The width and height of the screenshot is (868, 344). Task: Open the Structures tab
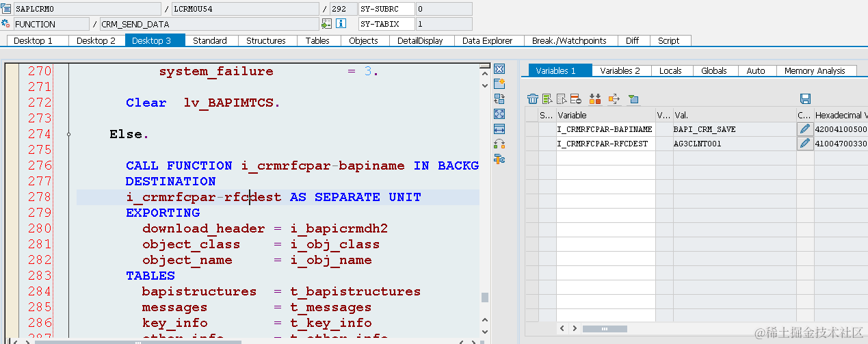[266, 40]
